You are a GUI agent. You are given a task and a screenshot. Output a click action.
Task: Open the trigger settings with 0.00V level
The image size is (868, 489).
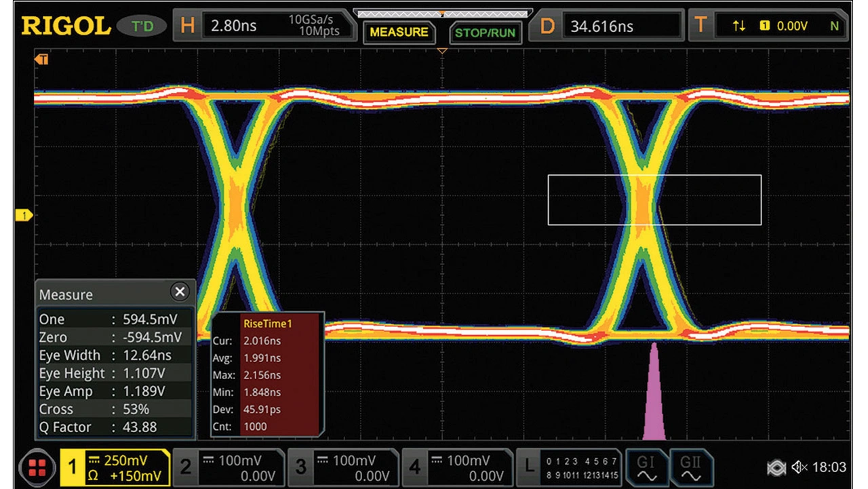coord(770,26)
